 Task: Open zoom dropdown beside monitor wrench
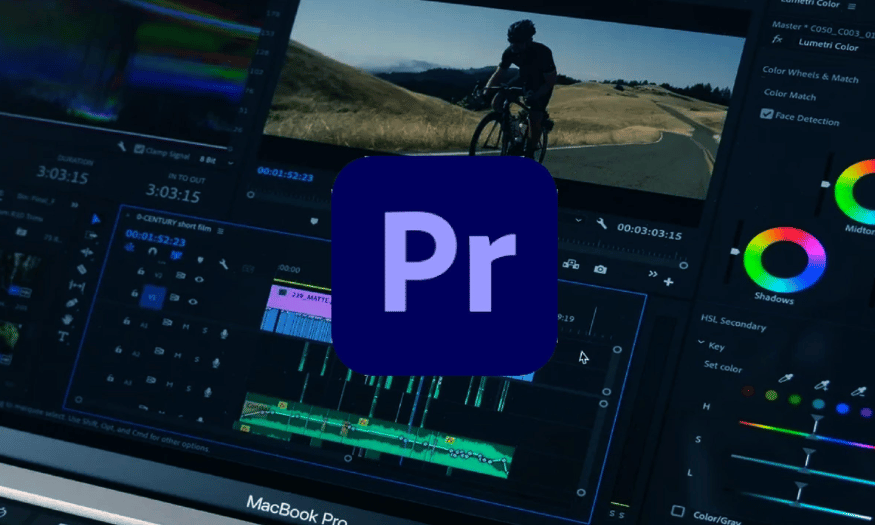tap(579, 220)
